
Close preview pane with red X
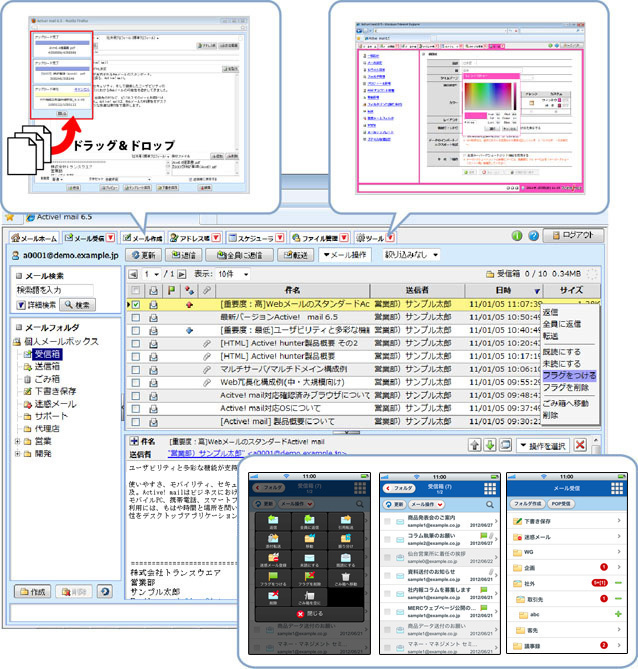pos(580,445)
